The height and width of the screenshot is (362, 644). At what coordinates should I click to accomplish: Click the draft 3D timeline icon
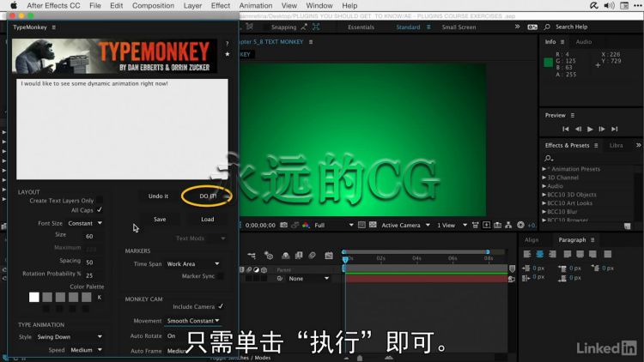coord(269,256)
